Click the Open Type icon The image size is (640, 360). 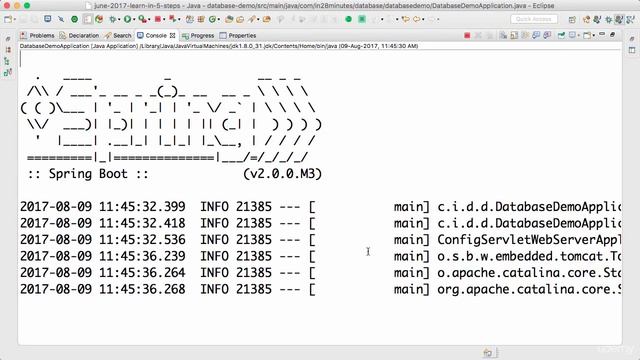[x=229, y=19]
